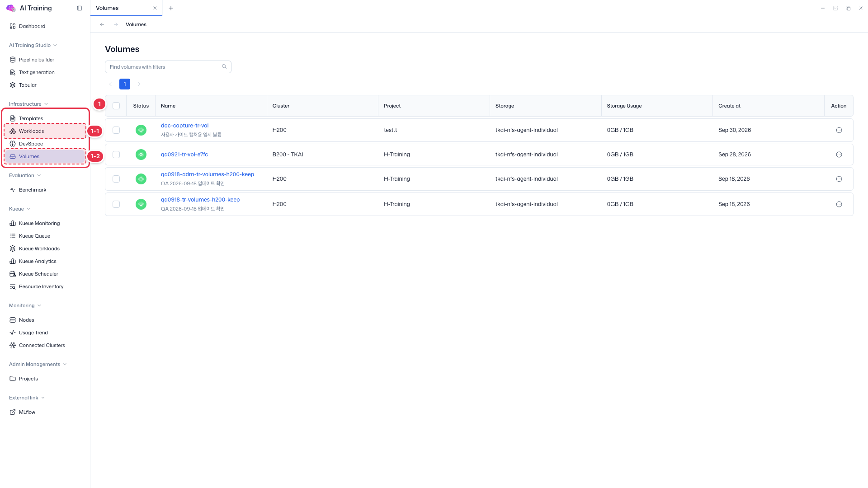The height and width of the screenshot is (488, 868).
Task: Collapse the AI Training Studio section
Action: coord(33,45)
